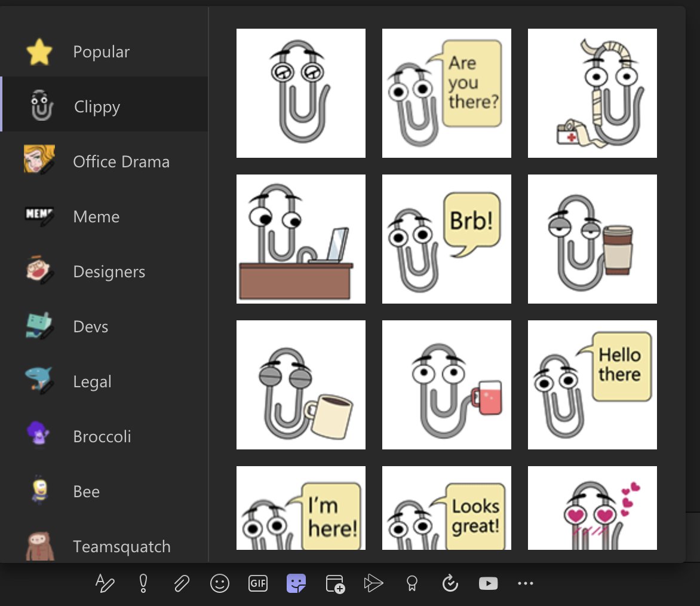Open the Designers sticker category
Image resolution: width=700 pixels, height=606 pixels.
click(104, 271)
